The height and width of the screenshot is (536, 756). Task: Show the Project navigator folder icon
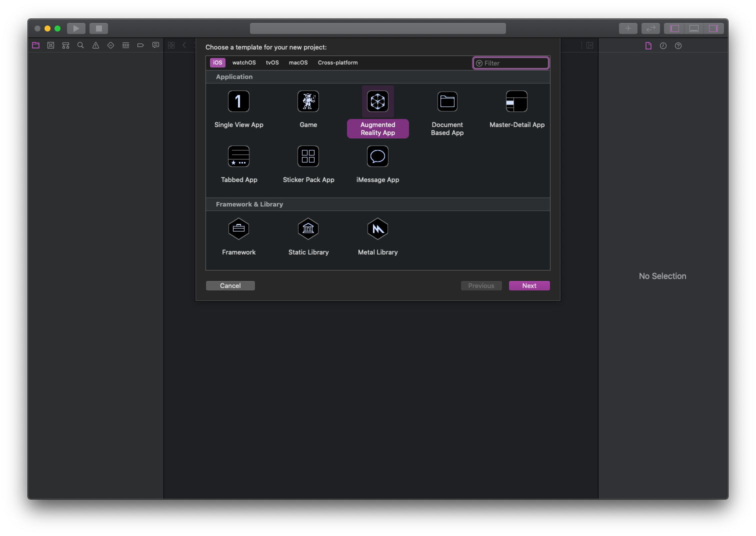pyautogui.click(x=35, y=45)
